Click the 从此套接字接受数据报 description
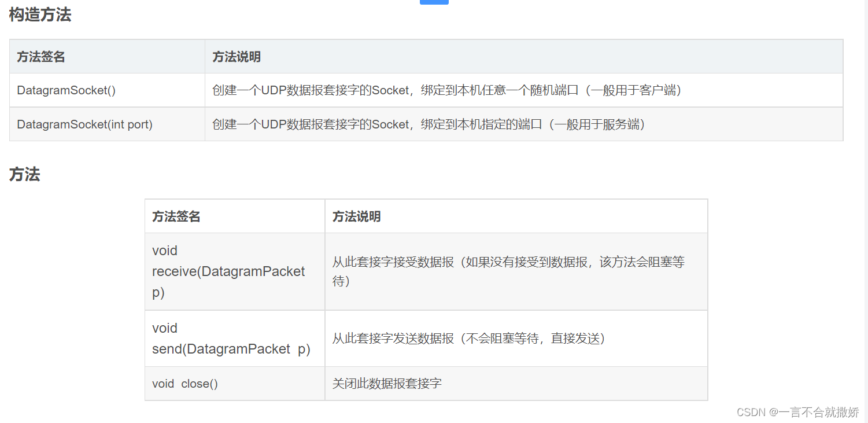The image size is (868, 423). point(508,271)
